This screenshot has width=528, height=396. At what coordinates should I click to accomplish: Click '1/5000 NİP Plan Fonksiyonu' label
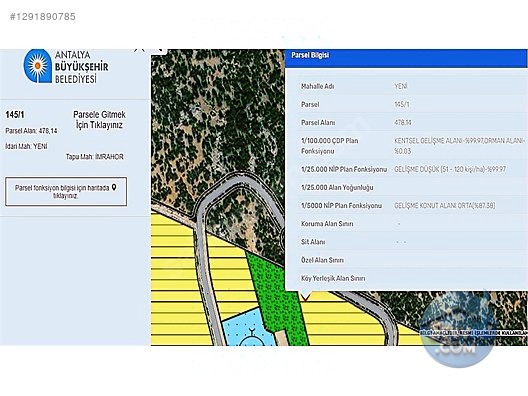(x=341, y=205)
